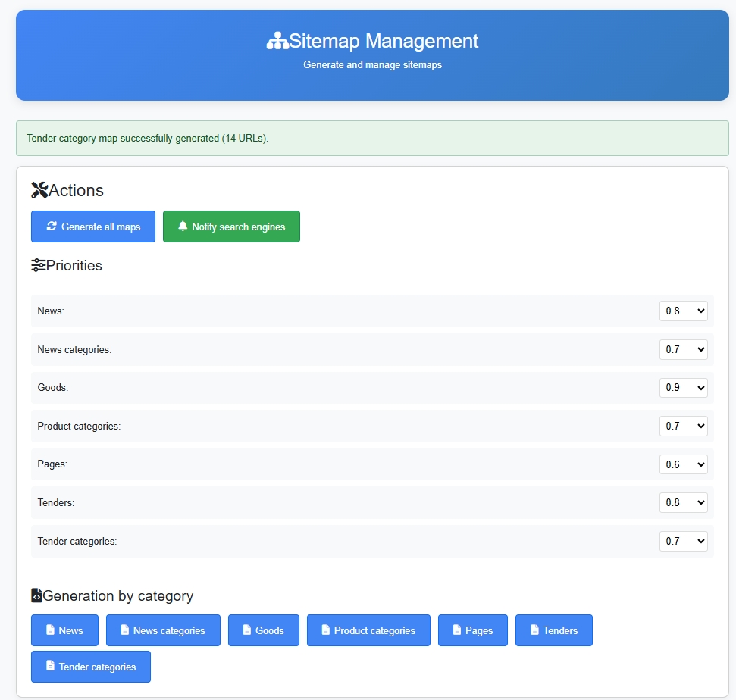Image resolution: width=736 pixels, height=700 pixels.
Task: Expand the Goods priority dropdown
Action: point(683,387)
